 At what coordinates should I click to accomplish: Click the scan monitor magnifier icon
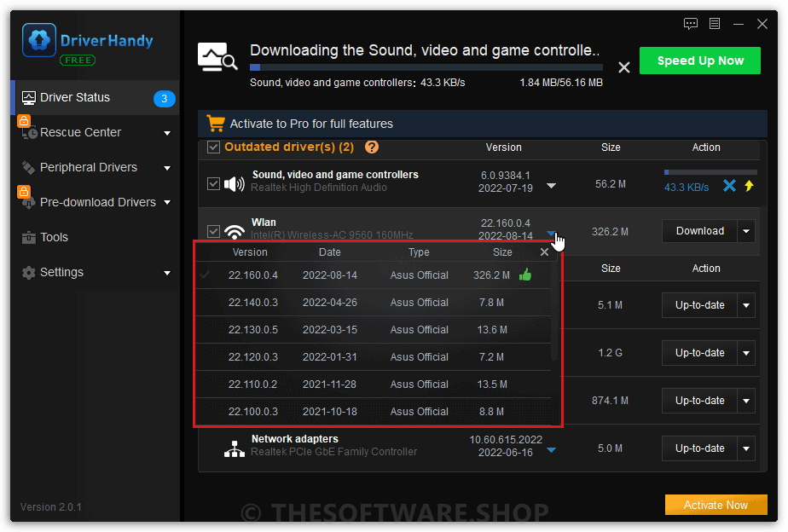coord(217,57)
